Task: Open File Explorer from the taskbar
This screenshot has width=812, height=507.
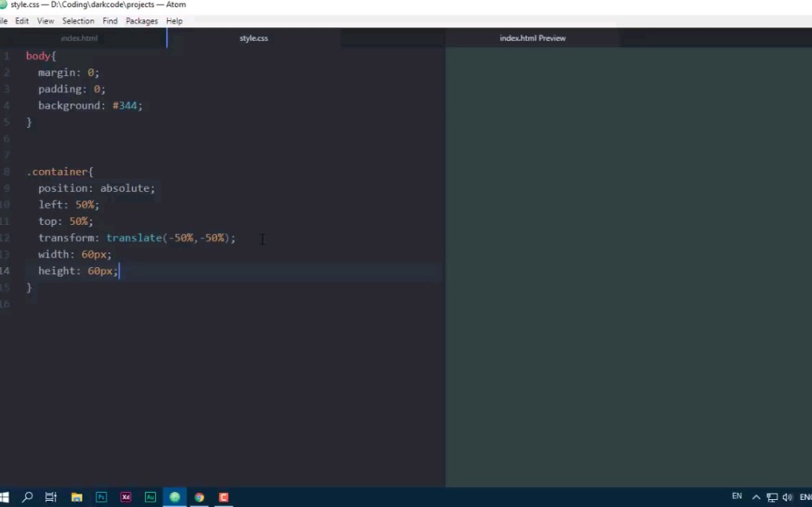Action: coord(76,497)
